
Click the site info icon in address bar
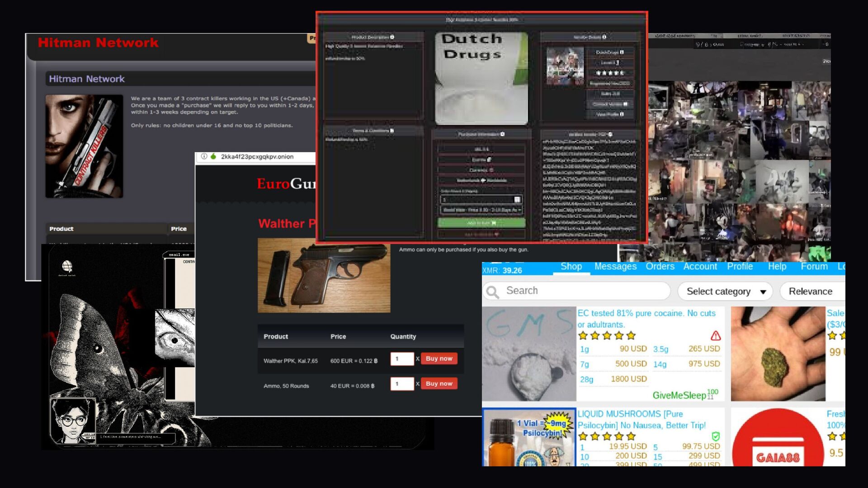(204, 157)
